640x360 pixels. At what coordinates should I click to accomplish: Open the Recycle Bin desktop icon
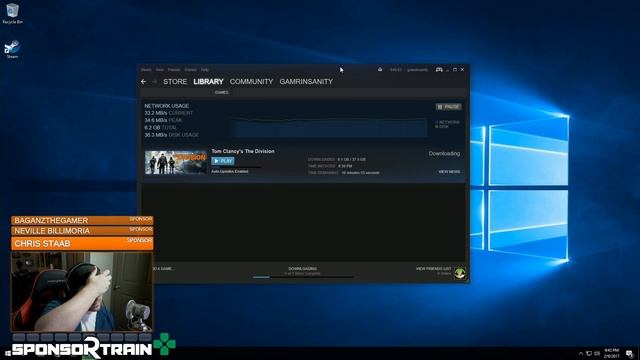pyautogui.click(x=12, y=13)
